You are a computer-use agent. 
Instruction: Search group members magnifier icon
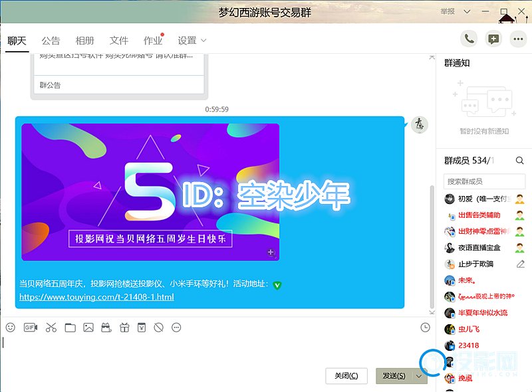click(x=519, y=160)
